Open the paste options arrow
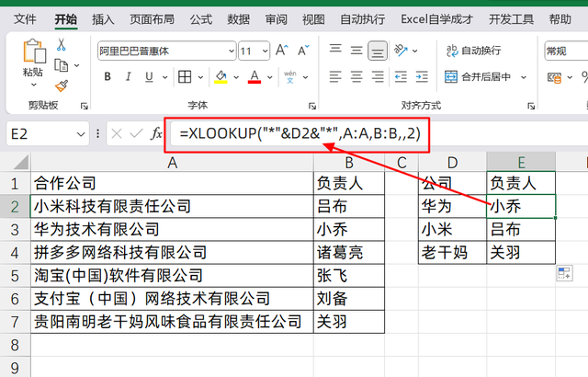 pyautogui.click(x=34, y=85)
